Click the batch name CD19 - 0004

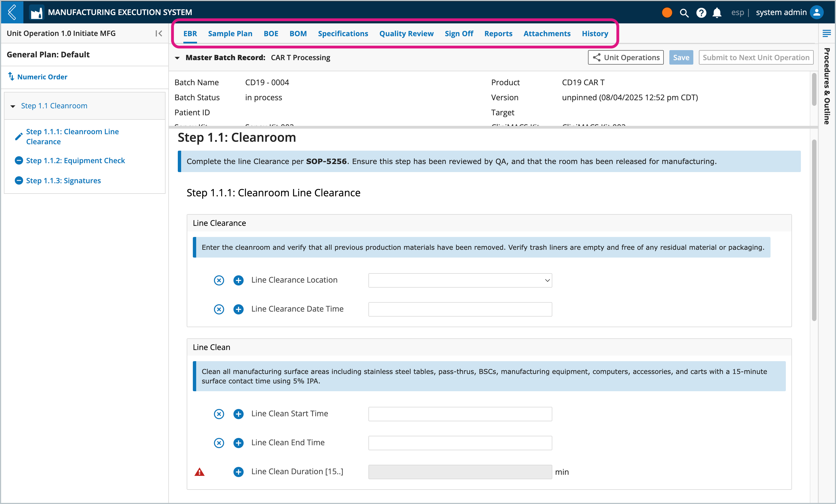[x=267, y=82]
